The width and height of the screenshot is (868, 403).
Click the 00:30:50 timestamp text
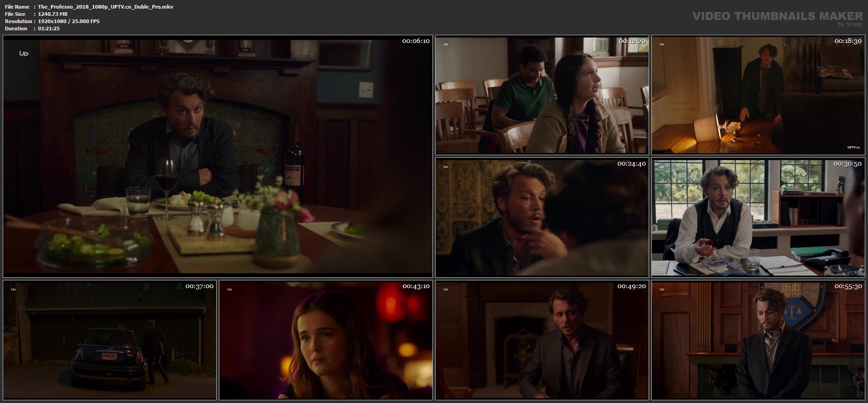coord(848,164)
